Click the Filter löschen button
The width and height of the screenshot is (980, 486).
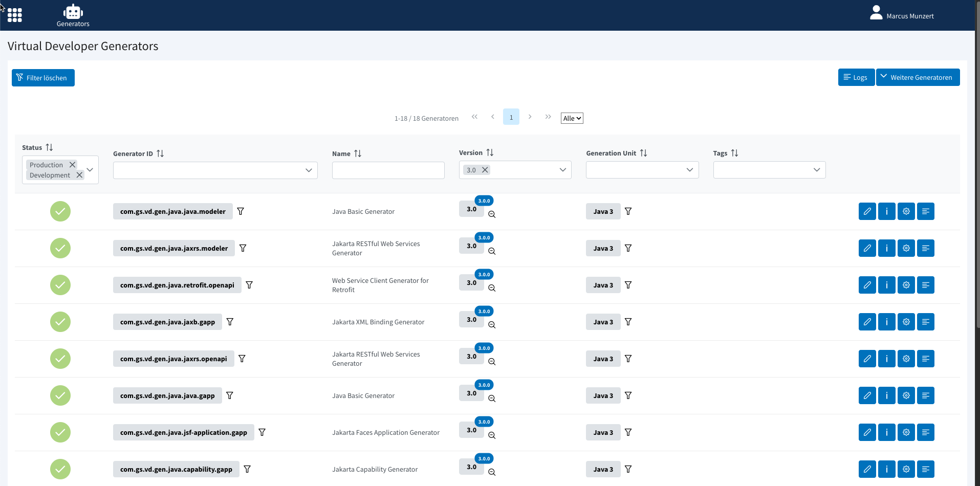pos(43,78)
